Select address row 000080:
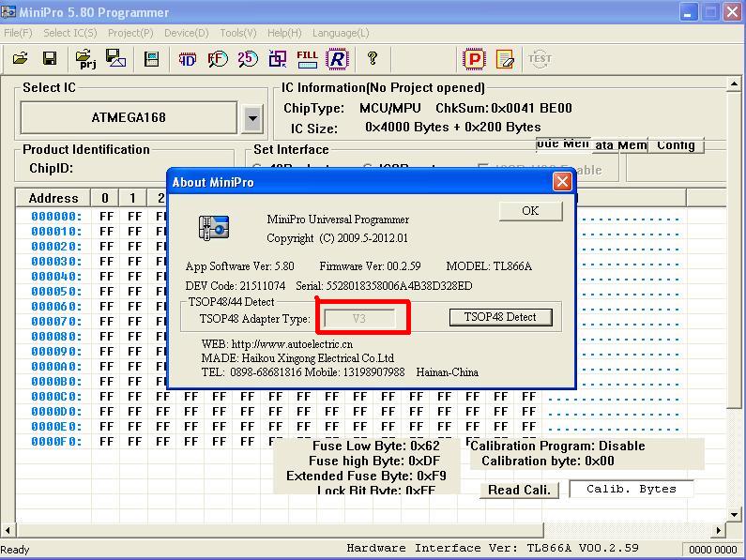746x560 pixels. [x=56, y=337]
